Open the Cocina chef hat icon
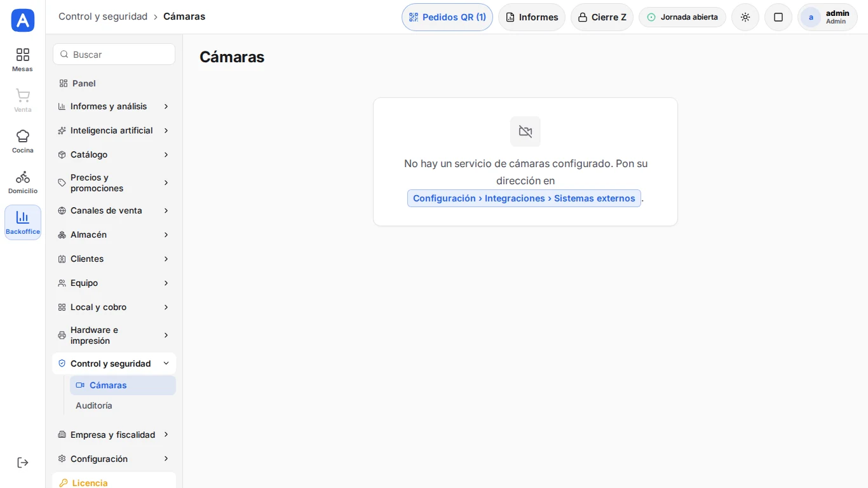Screen dimensions: 868x488 pyautogui.click(x=23, y=136)
